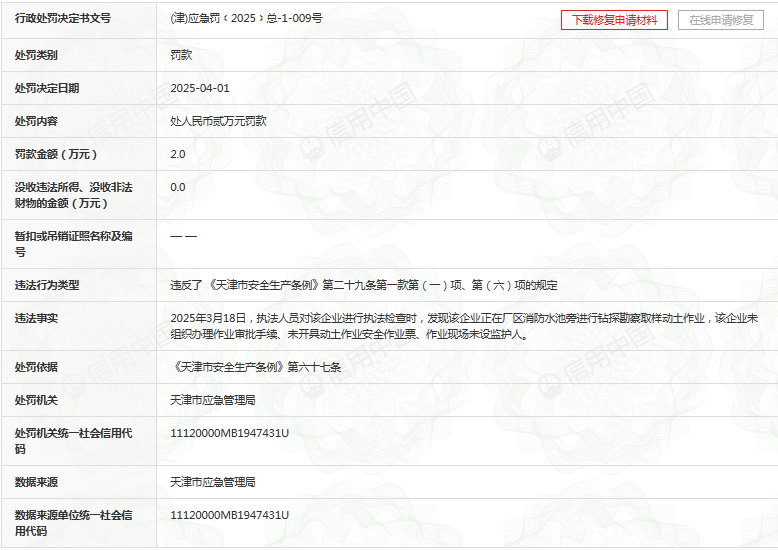This screenshot has width=778, height=550.
Task: Click the 处罚类别 value 罚款
Action: [181, 55]
